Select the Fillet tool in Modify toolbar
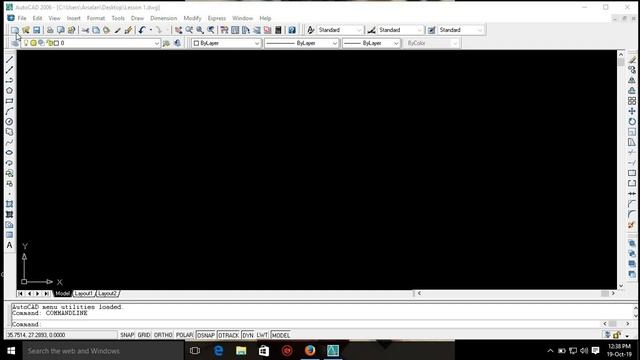The height and width of the screenshot is (360, 640). (632, 214)
